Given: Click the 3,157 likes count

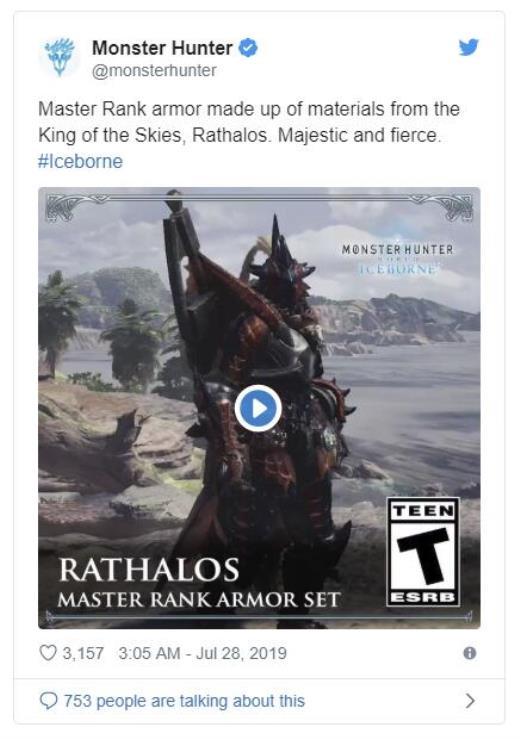Looking at the screenshot, I should pos(83,653).
